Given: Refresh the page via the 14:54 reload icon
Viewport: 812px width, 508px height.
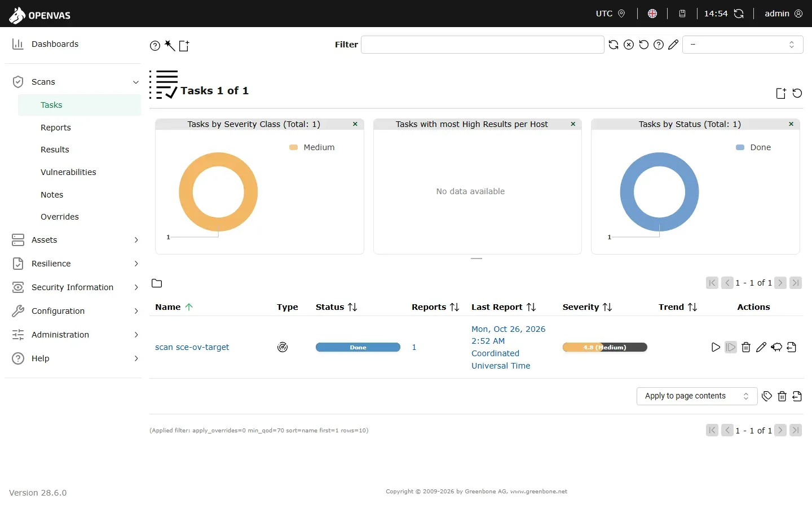Looking at the screenshot, I should (x=739, y=14).
